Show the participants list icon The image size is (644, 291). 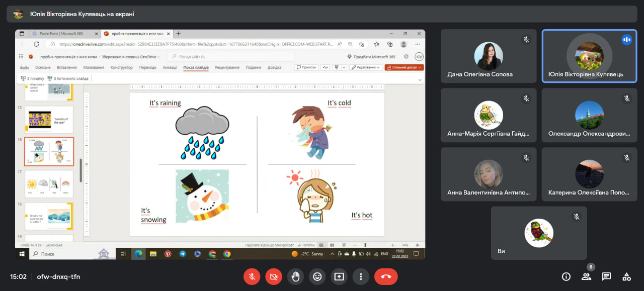pyautogui.click(x=586, y=276)
